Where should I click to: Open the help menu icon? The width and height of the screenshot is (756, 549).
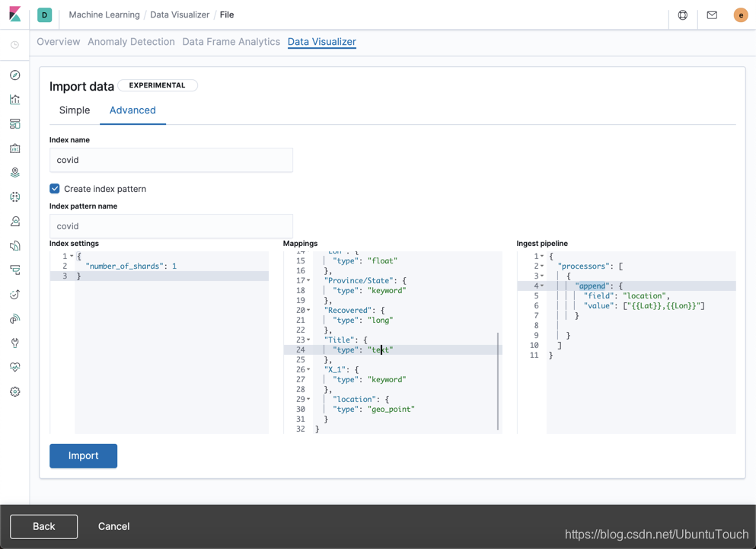683,15
